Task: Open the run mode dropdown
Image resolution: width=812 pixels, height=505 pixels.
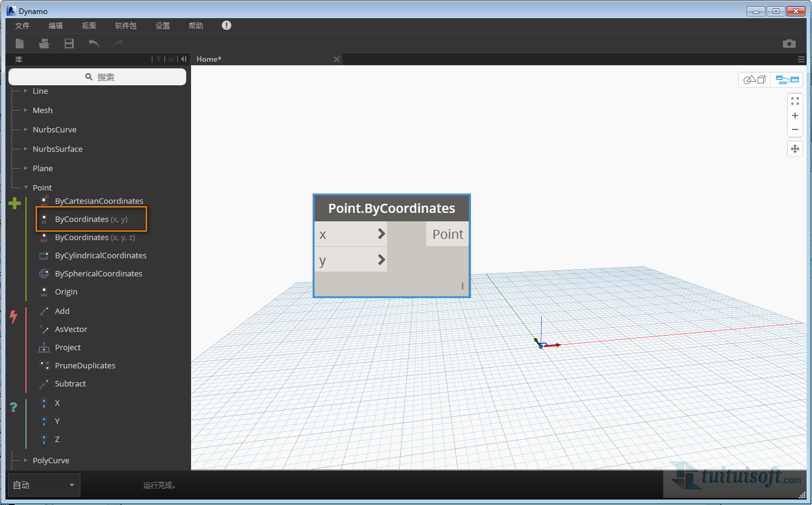Action: click(44, 485)
